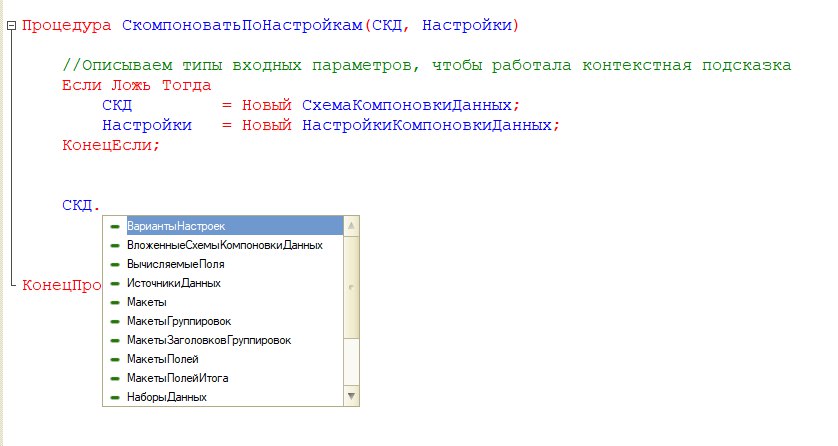This screenshot has width=838, height=446.
Task: Click the partially hidden КонецПро keyword
Action: point(61,285)
